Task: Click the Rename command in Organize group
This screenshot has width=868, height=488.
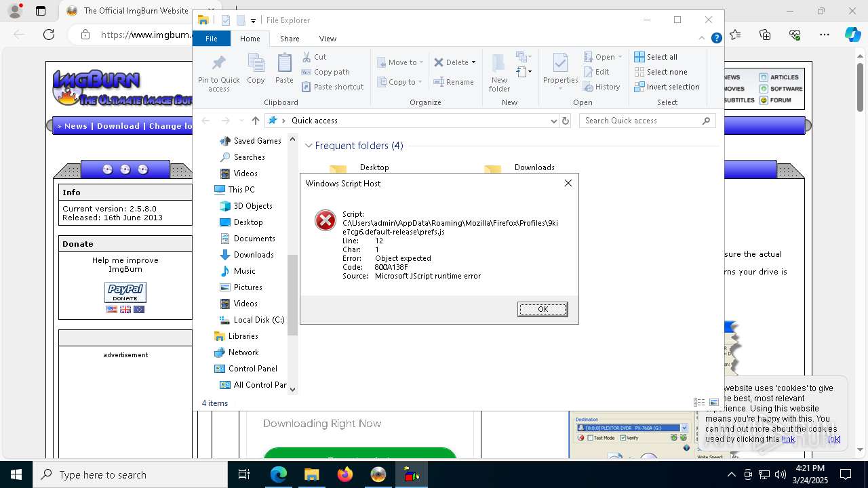Action: 454,82
